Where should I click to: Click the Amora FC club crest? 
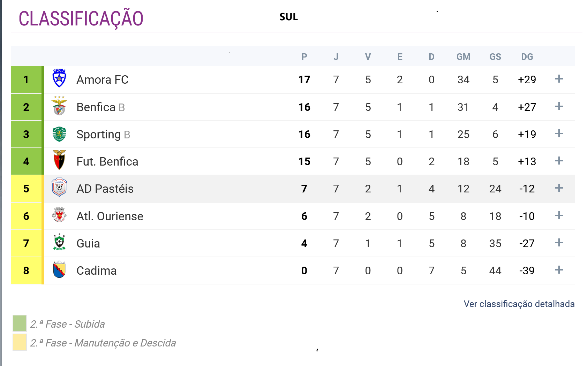click(59, 78)
